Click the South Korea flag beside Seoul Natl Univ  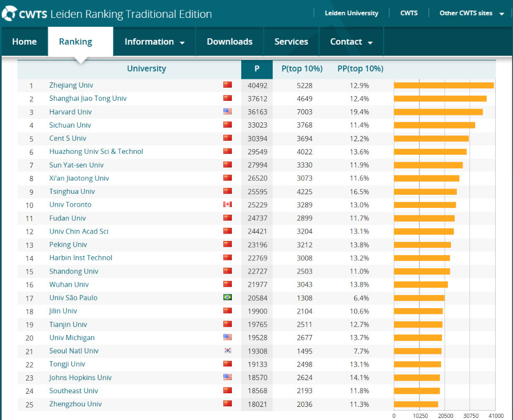pos(228,351)
